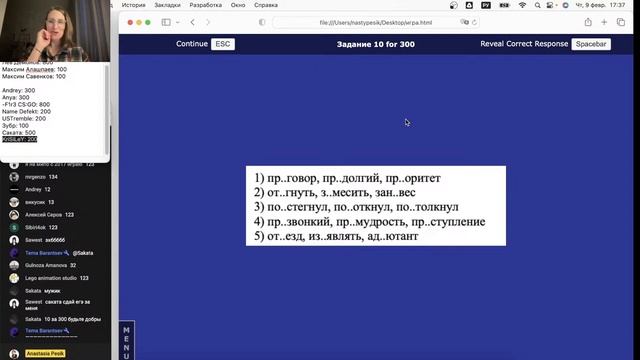The image size is (640, 360).
Task: Click answer line 4 starting пр..звонкий
Action: (x=370, y=222)
